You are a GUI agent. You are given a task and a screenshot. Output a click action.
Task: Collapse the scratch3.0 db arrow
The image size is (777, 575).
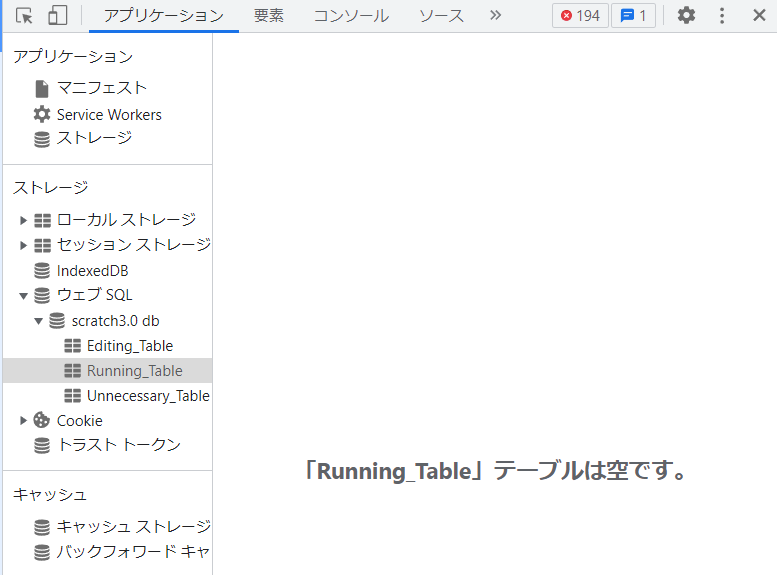(38, 321)
